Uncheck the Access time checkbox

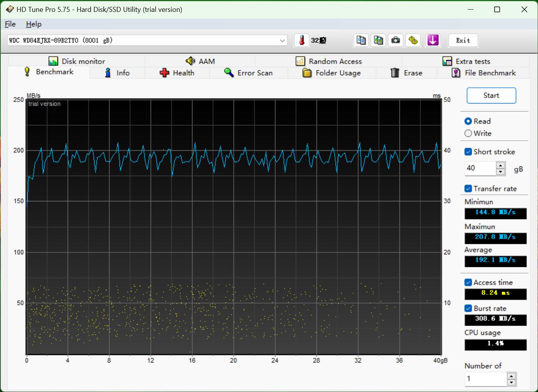[x=468, y=283]
